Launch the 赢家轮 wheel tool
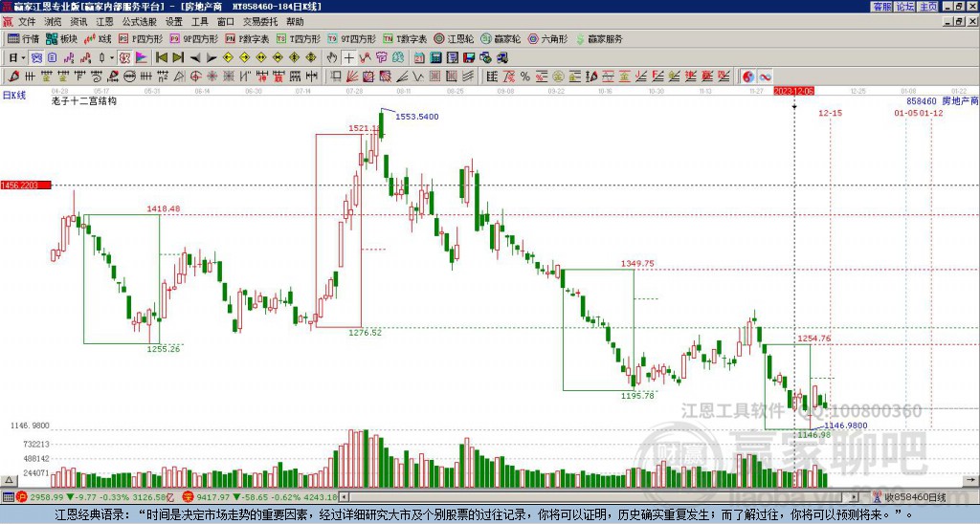980x524 pixels. (501, 38)
